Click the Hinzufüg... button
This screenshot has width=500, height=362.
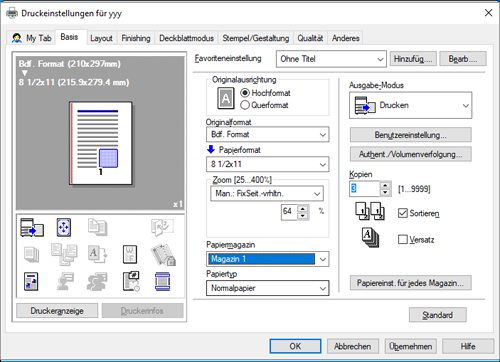click(413, 59)
